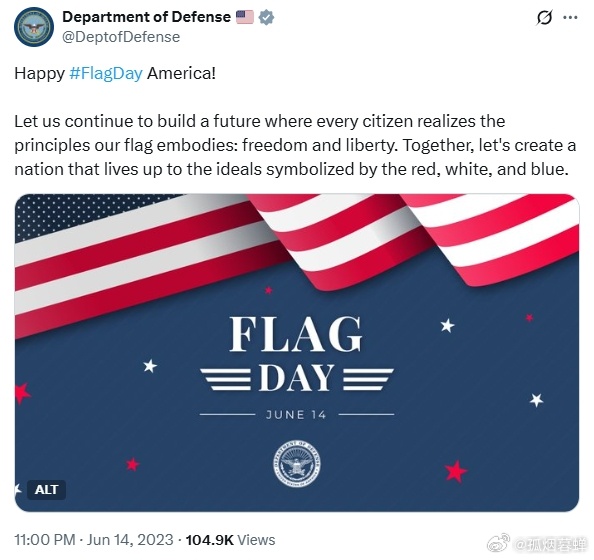This screenshot has width=594, height=560.
Task: Click the US flag emoji beside the name
Action: [x=245, y=17]
